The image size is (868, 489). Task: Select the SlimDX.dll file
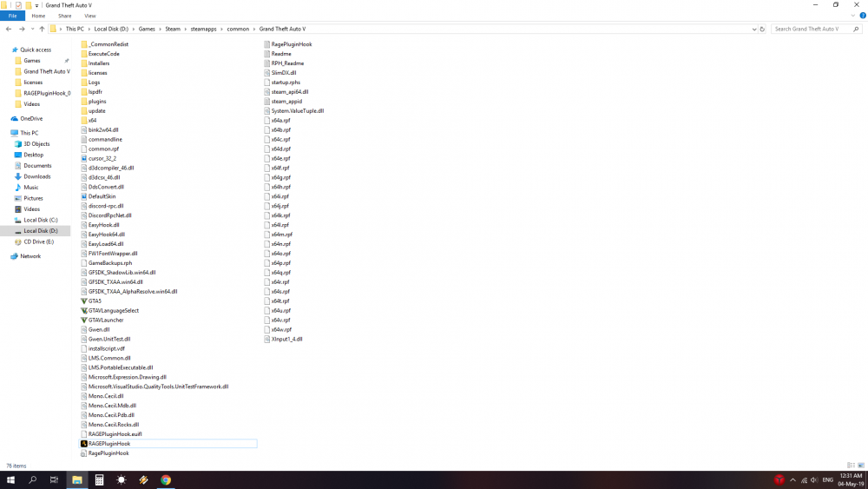283,73
